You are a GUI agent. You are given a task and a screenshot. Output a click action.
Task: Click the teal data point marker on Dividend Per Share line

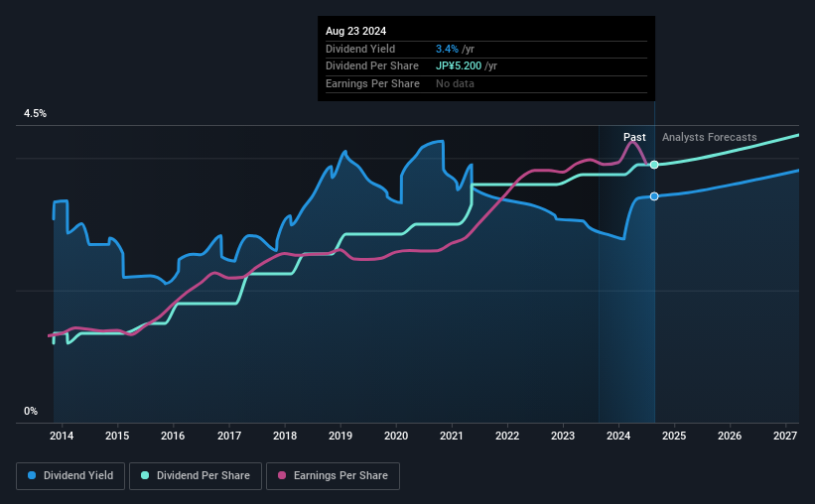654,165
